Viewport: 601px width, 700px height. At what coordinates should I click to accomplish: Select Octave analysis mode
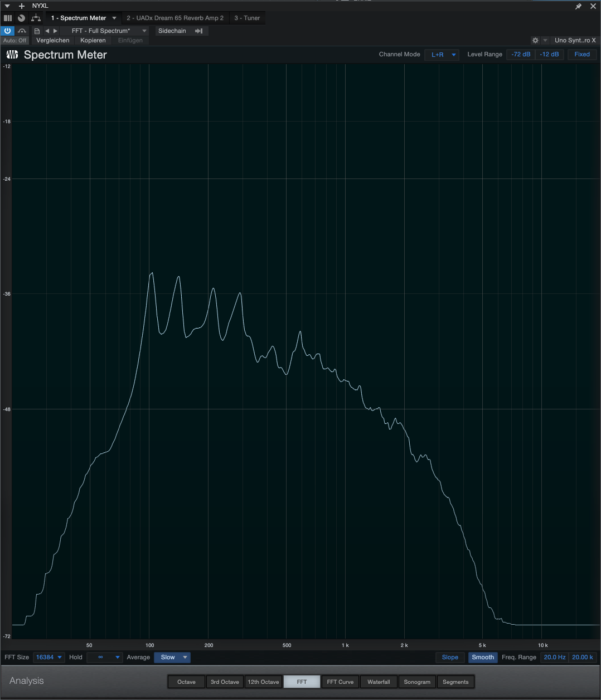pos(186,682)
